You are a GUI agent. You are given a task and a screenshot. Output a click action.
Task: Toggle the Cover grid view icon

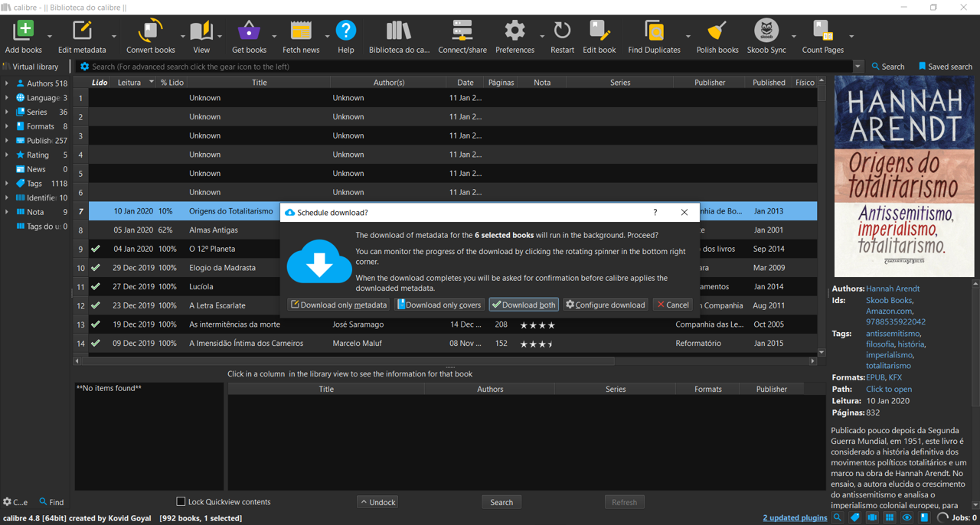[x=890, y=518]
